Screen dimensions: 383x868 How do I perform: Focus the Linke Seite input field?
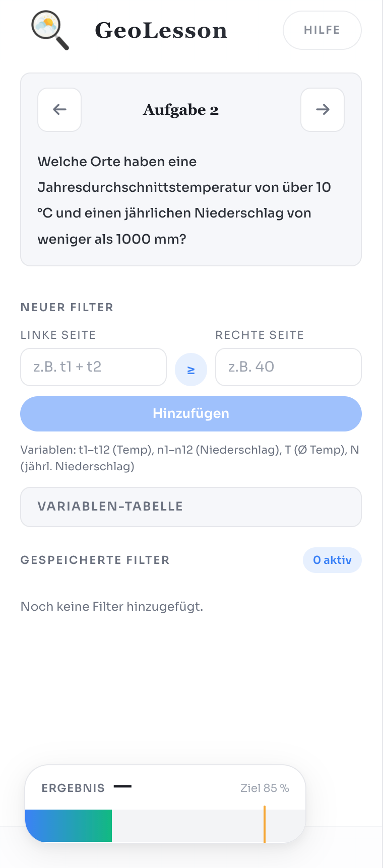click(x=93, y=367)
